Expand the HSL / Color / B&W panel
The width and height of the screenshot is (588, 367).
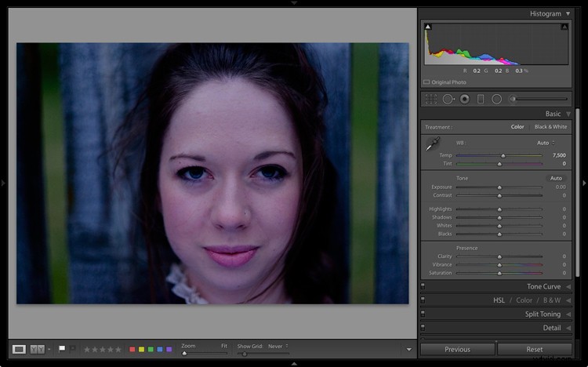pyautogui.click(x=568, y=300)
